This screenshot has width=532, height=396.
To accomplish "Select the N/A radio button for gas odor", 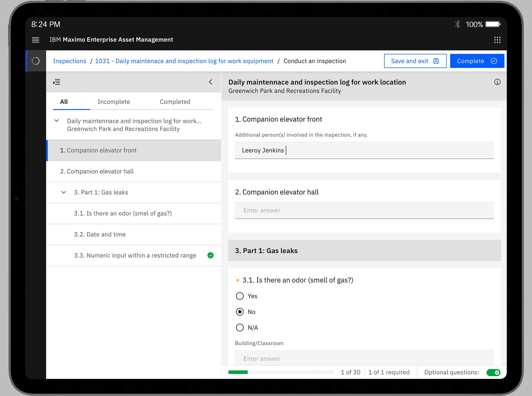I will tap(240, 327).
